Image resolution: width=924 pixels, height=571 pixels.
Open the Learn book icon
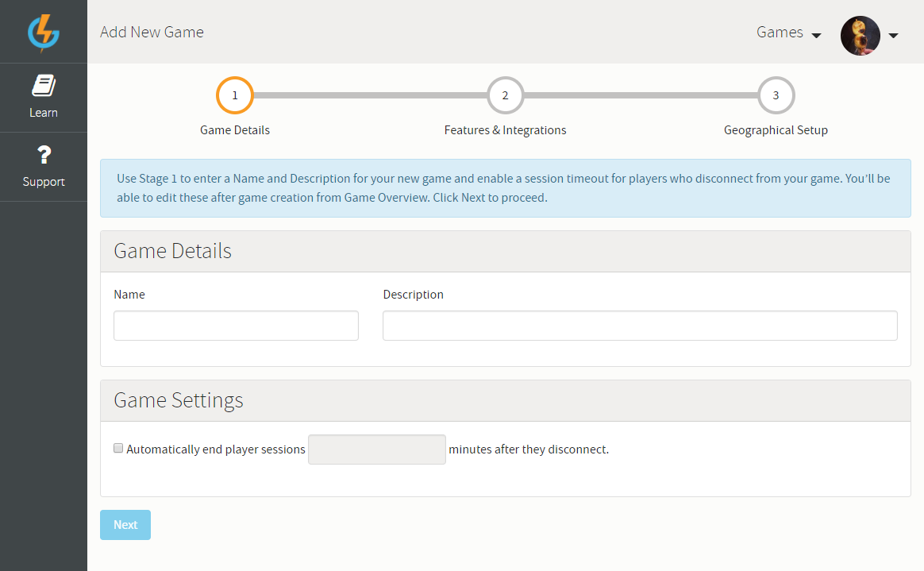[x=44, y=86]
